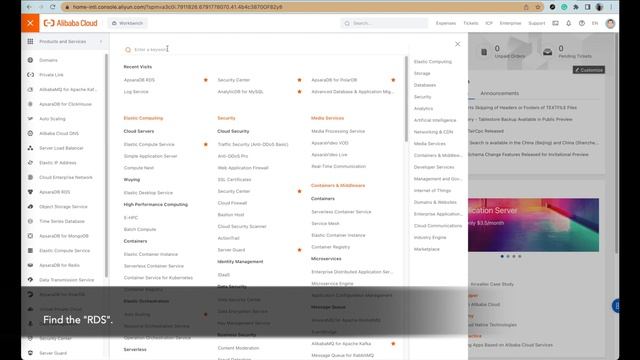This screenshot has width=640, height=360.
Task: Toggle favorite star for Security Center under Cloud Security
Action: (x=299, y=191)
